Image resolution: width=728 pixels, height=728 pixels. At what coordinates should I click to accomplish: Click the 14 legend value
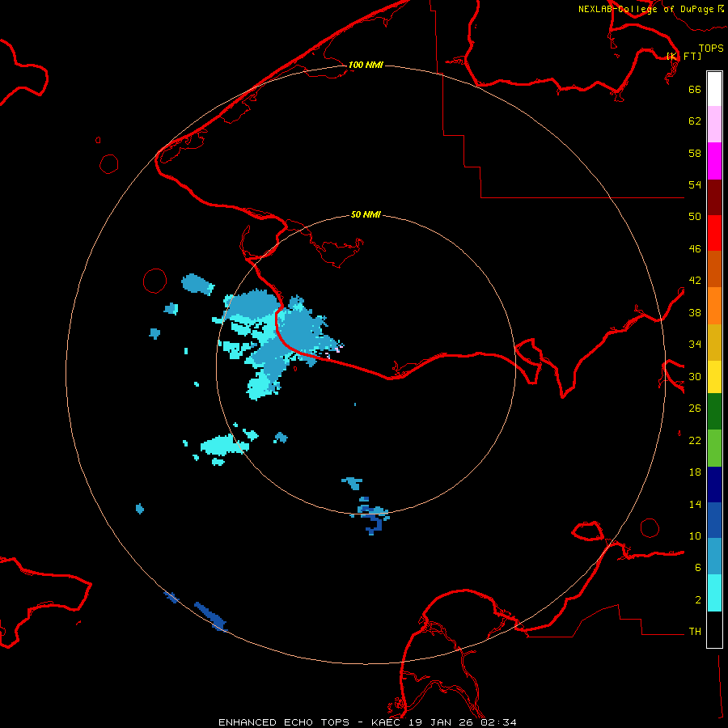pos(695,504)
